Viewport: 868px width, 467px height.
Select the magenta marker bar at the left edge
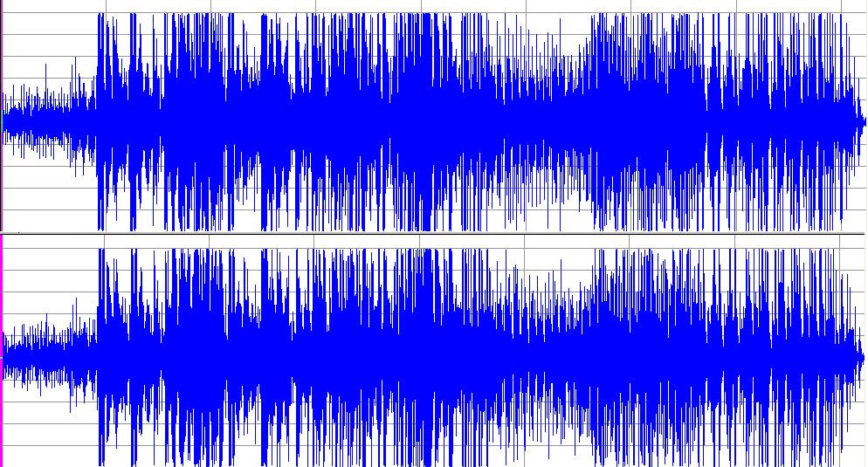tap(1, 351)
